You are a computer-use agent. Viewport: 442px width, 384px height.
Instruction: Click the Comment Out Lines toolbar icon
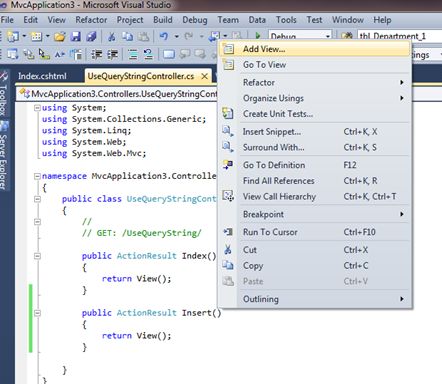click(133, 54)
